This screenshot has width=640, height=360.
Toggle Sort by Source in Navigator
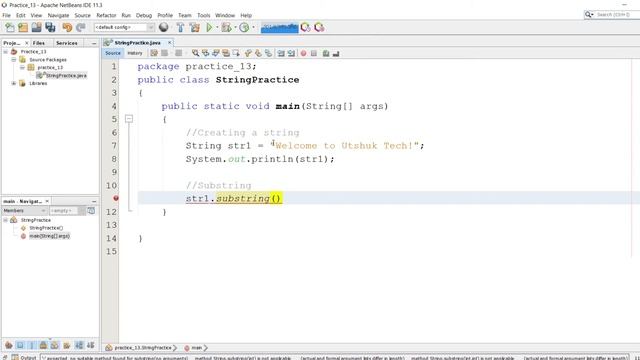91,345
